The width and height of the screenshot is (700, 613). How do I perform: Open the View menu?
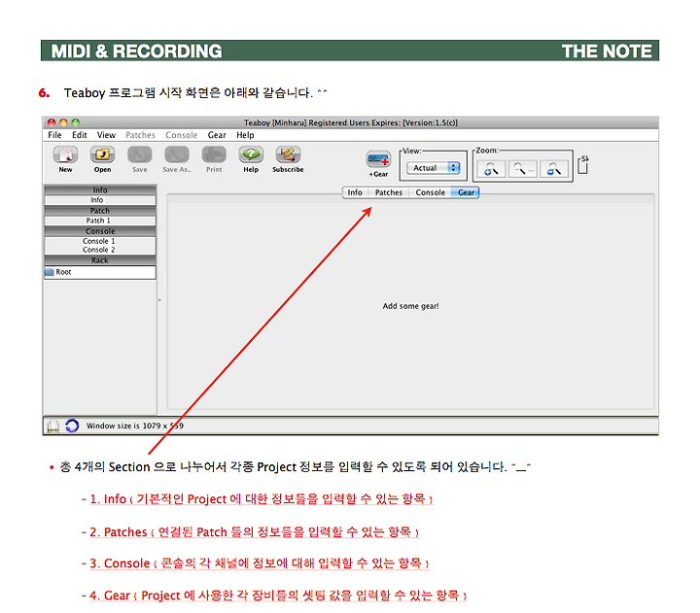tap(106, 135)
